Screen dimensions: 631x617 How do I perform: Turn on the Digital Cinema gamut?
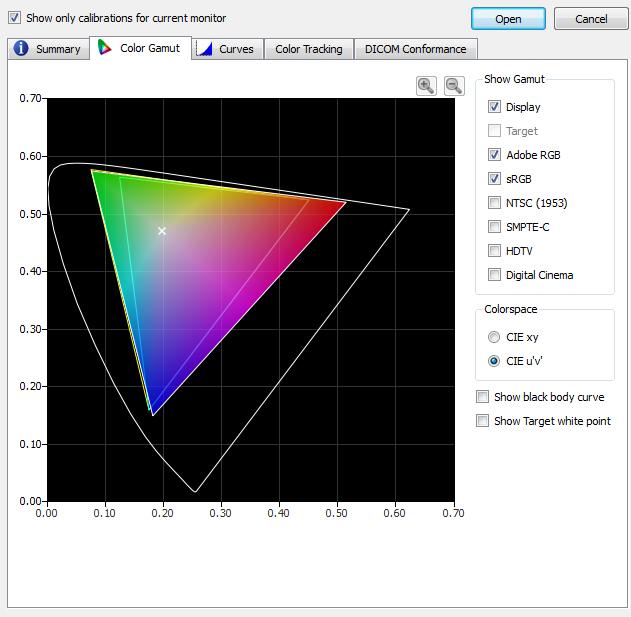pos(494,275)
